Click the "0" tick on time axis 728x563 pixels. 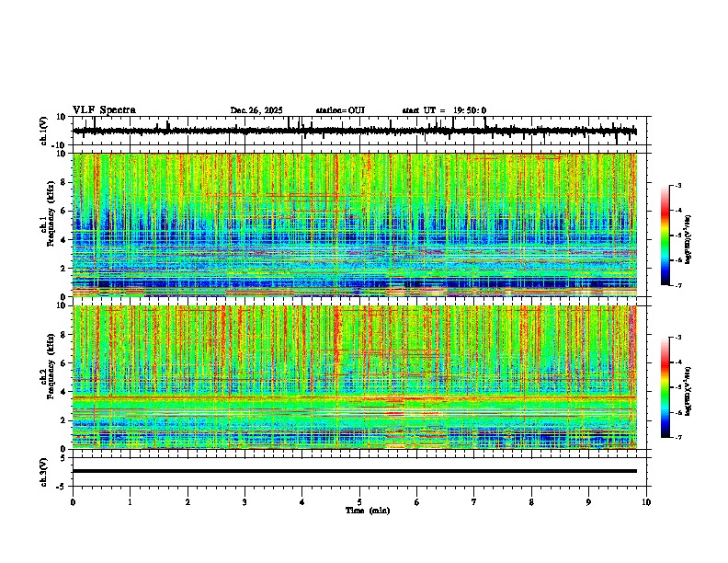[73, 502]
